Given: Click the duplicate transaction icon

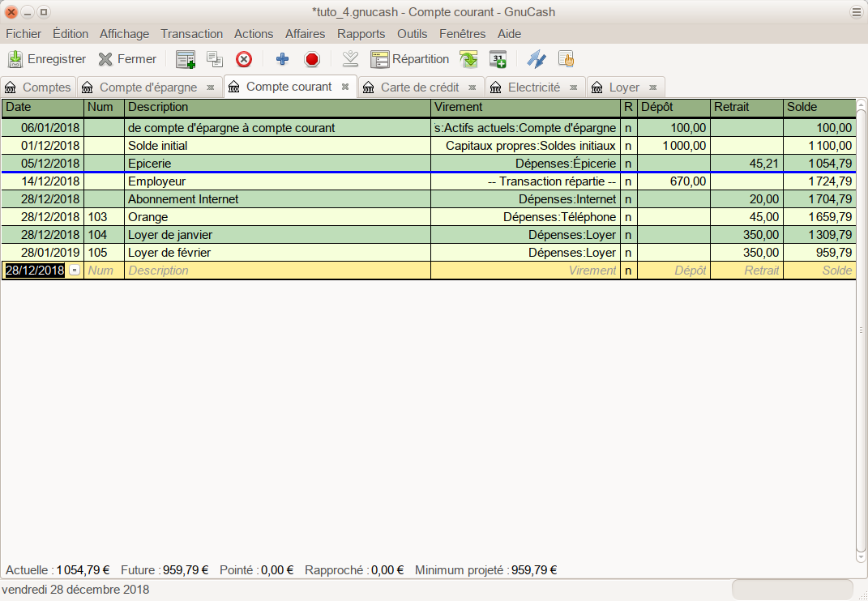Looking at the screenshot, I should pos(215,59).
